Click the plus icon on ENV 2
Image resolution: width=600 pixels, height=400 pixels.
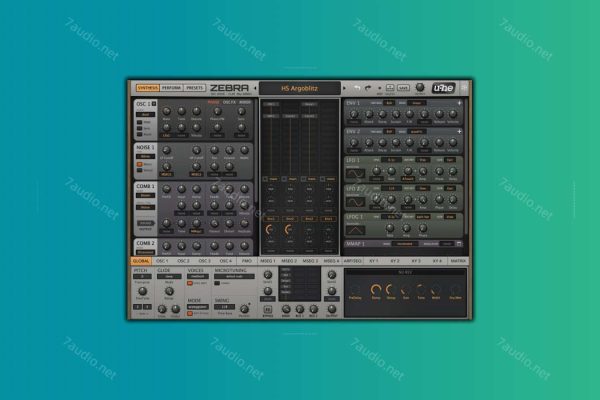pyautogui.click(x=459, y=131)
